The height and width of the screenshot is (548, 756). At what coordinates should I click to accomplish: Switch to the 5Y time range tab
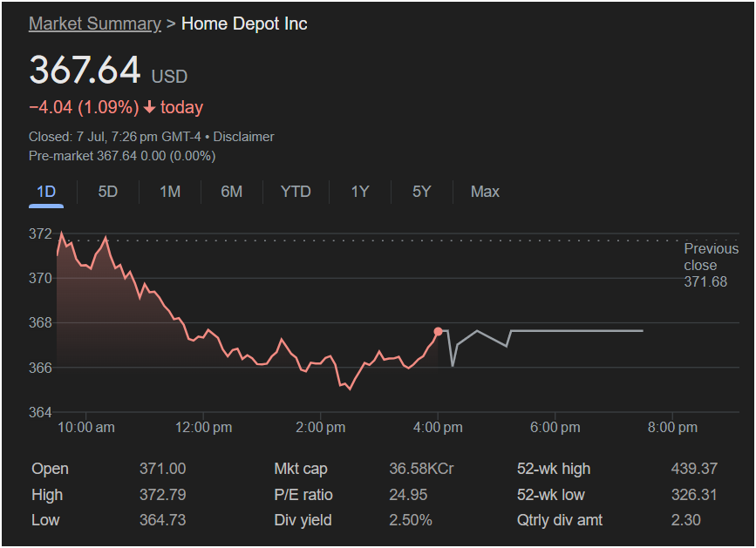click(421, 192)
